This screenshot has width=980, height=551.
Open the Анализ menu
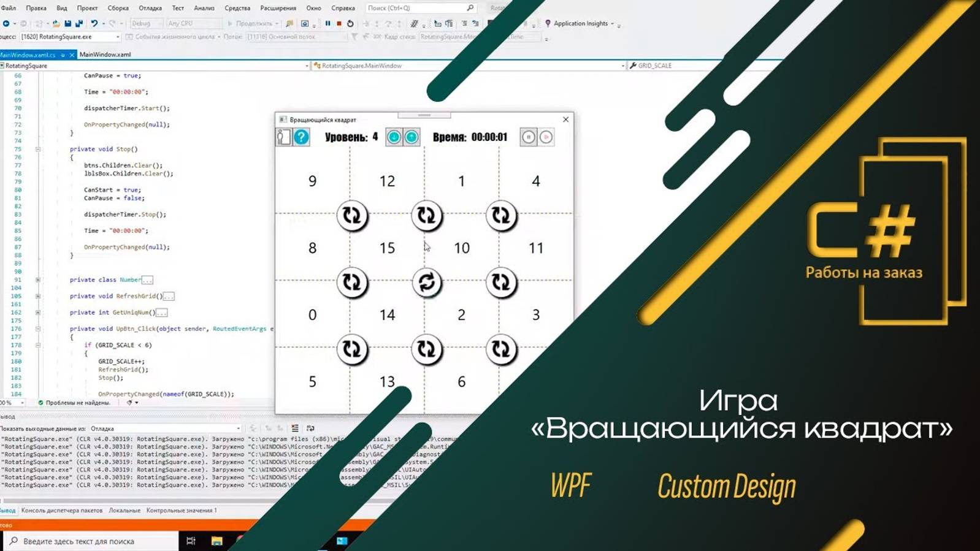pyautogui.click(x=204, y=8)
